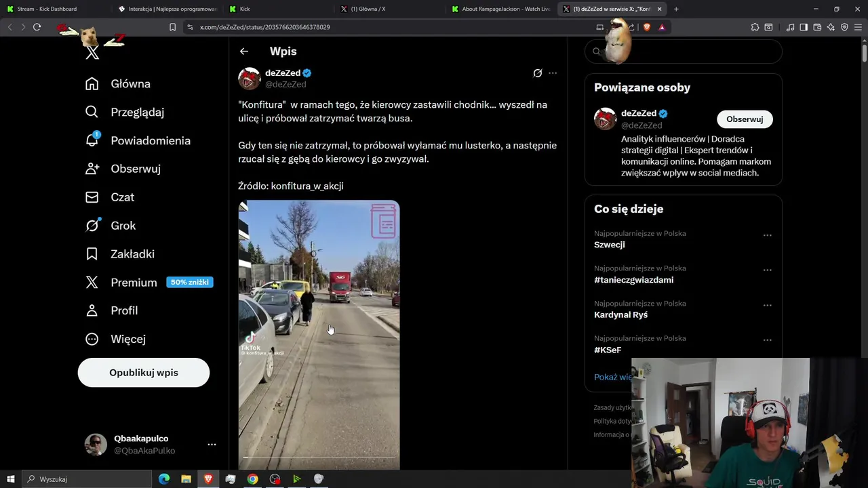Go back with the Wpis back arrow
This screenshot has height=488, width=868.
[244, 52]
